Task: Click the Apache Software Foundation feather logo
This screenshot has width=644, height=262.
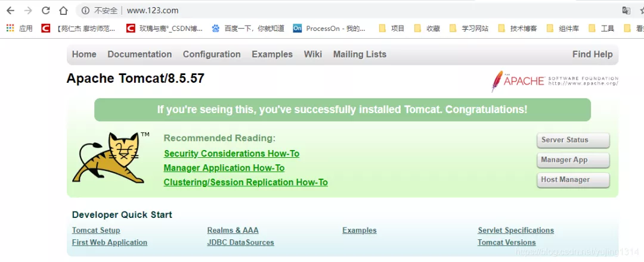Action: point(555,81)
